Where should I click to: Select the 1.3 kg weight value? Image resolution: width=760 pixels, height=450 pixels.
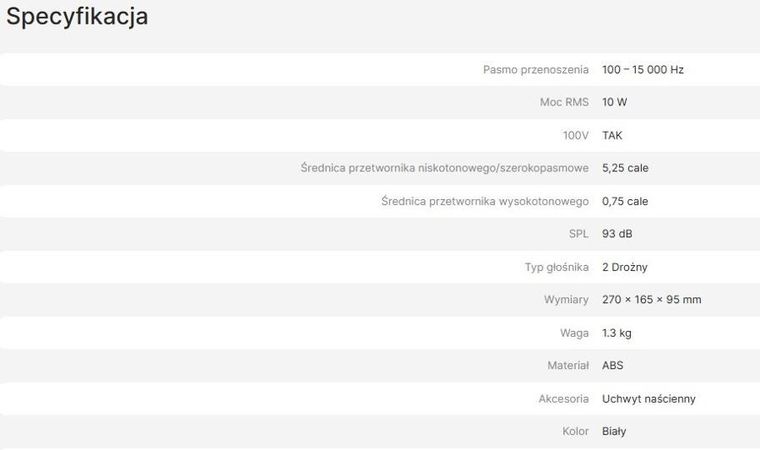[617, 333]
